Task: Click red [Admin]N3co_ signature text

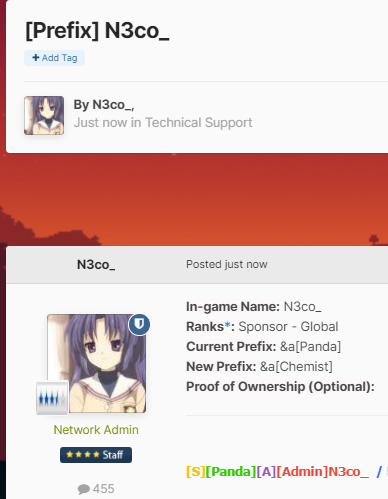Action: 323,472
